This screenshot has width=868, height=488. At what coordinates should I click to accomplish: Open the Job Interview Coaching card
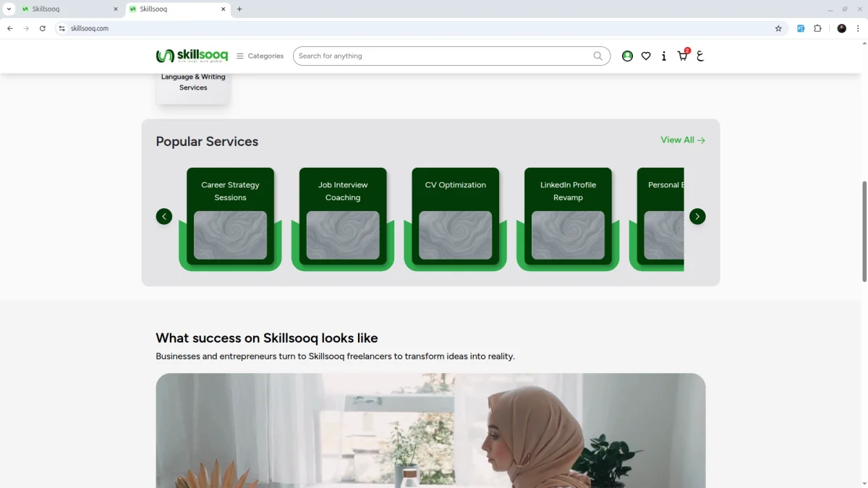point(343,219)
